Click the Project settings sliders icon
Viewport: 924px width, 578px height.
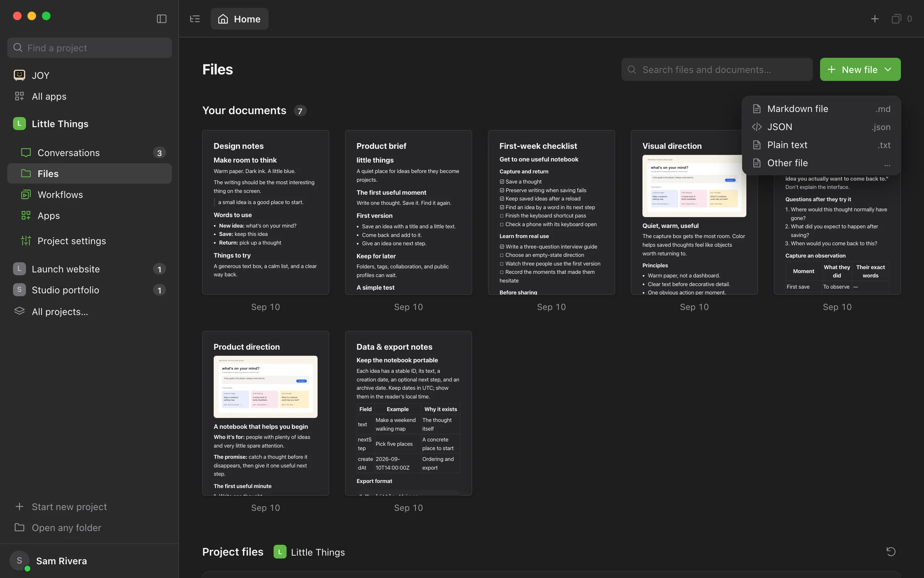[x=26, y=241]
